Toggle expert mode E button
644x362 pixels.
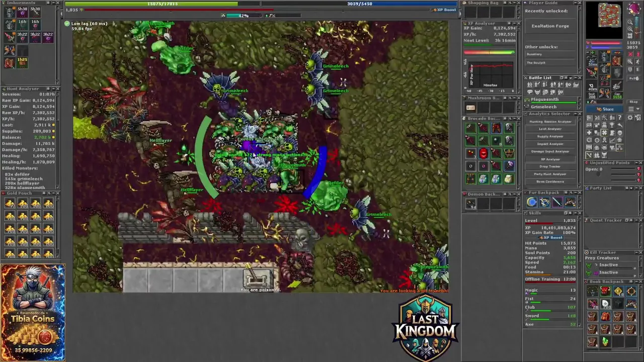tap(638, 69)
